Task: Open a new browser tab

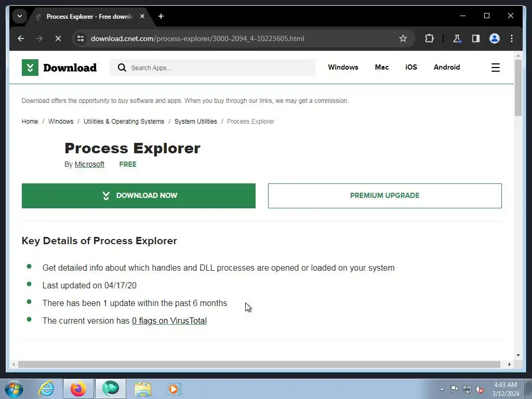Action: tap(161, 16)
